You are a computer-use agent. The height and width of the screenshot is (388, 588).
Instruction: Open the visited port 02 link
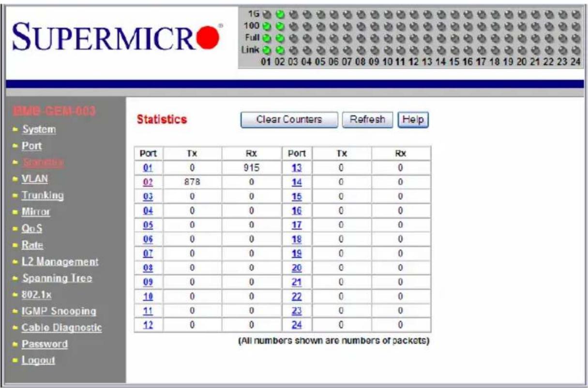point(149,182)
